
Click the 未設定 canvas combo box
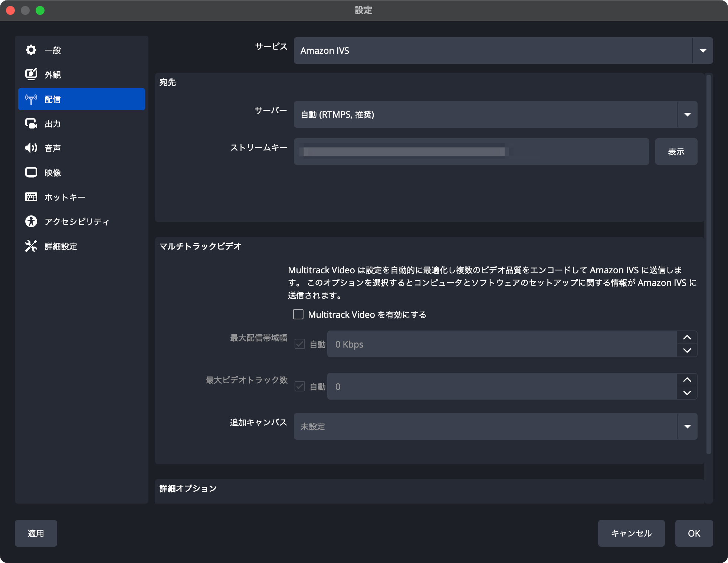point(495,426)
